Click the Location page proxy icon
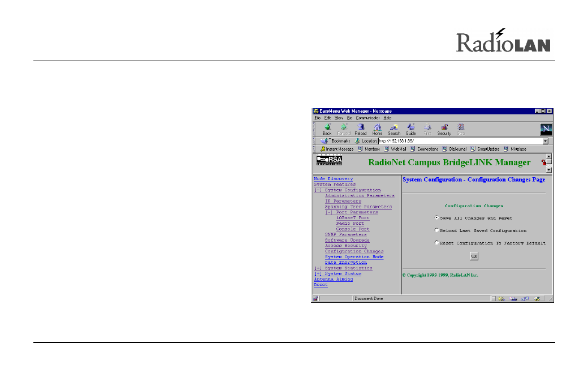The height and width of the screenshot is (381, 588). pos(357,141)
